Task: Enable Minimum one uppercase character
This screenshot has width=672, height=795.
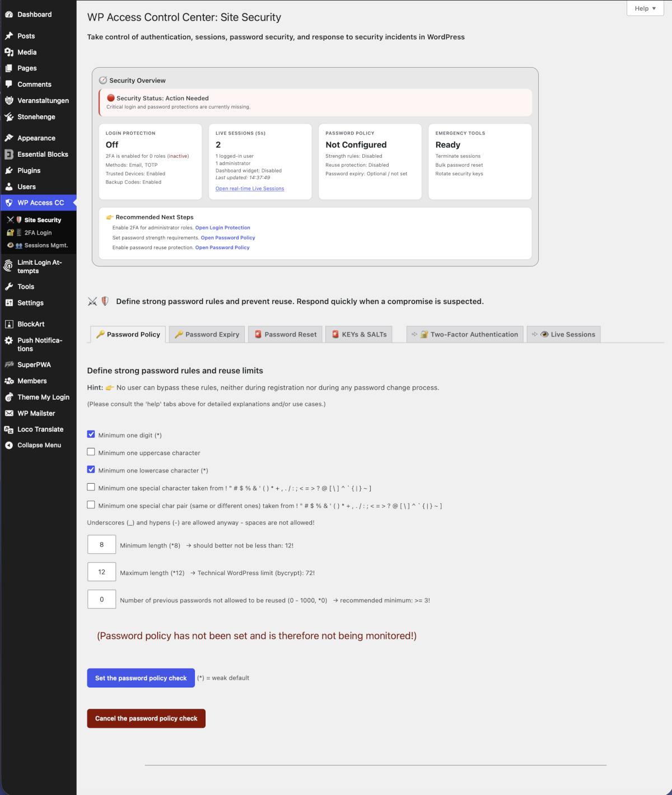Action: [91, 451]
